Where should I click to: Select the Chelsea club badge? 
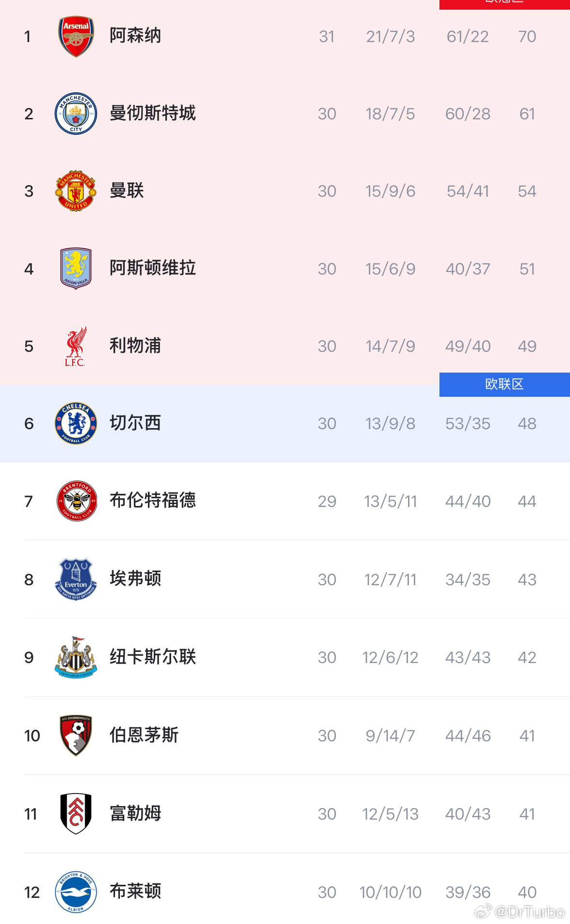(x=76, y=423)
